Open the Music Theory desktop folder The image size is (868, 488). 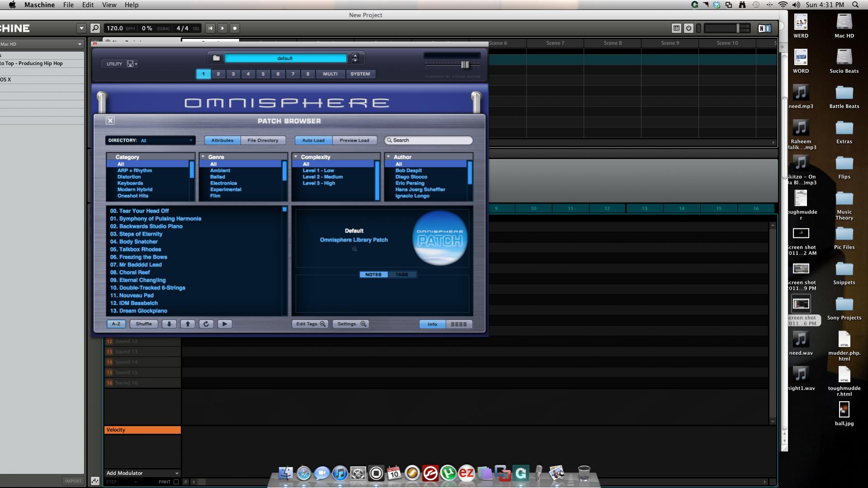tap(844, 199)
